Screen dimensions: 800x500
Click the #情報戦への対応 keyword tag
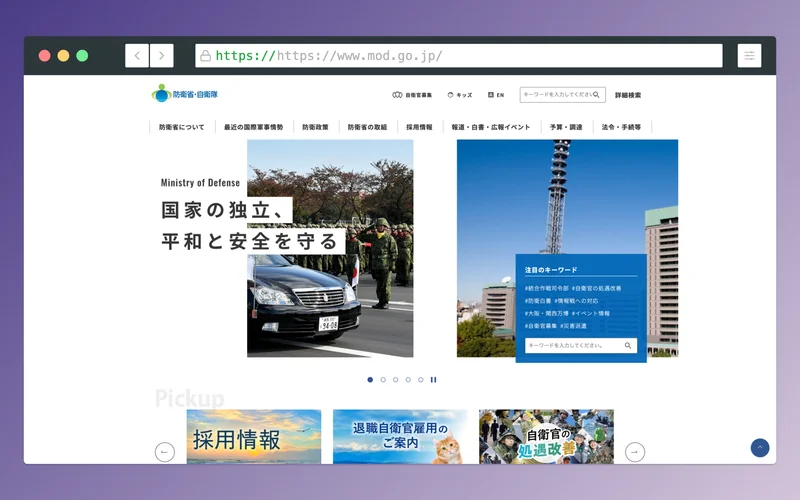point(577,301)
